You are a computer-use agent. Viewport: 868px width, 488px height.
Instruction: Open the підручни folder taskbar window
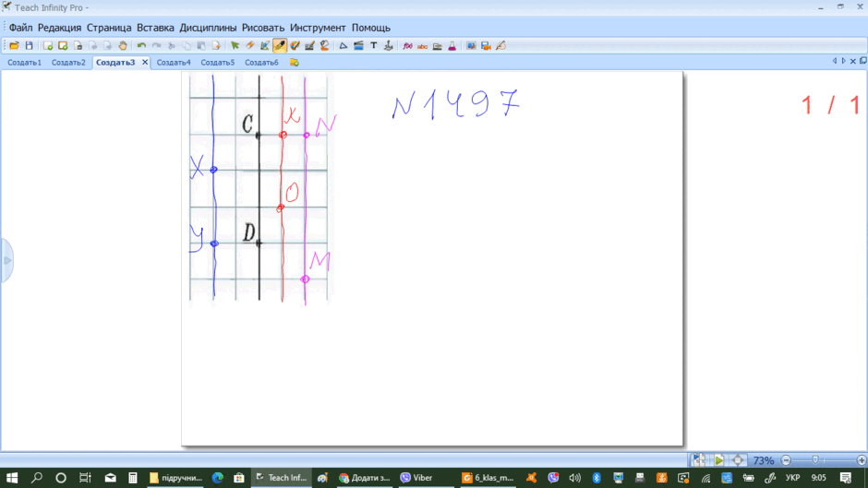point(176,478)
